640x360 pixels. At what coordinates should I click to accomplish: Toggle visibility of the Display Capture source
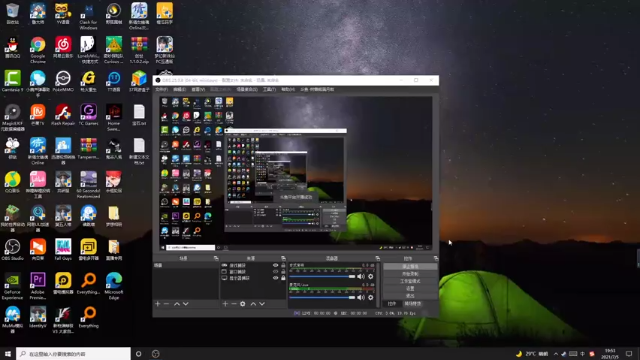coord(276,278)
